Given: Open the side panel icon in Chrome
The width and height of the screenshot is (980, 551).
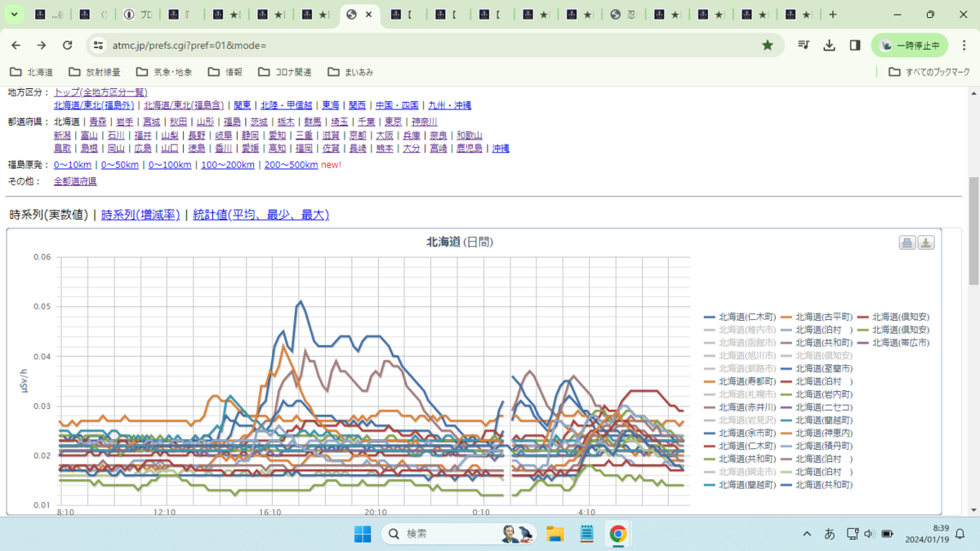Looking at the screenshot, I should pos(855,46).
